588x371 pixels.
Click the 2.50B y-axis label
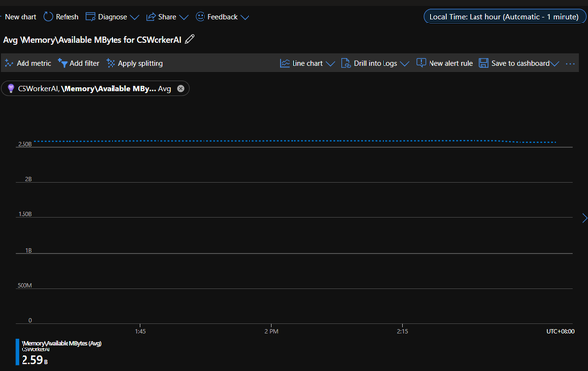24,144
